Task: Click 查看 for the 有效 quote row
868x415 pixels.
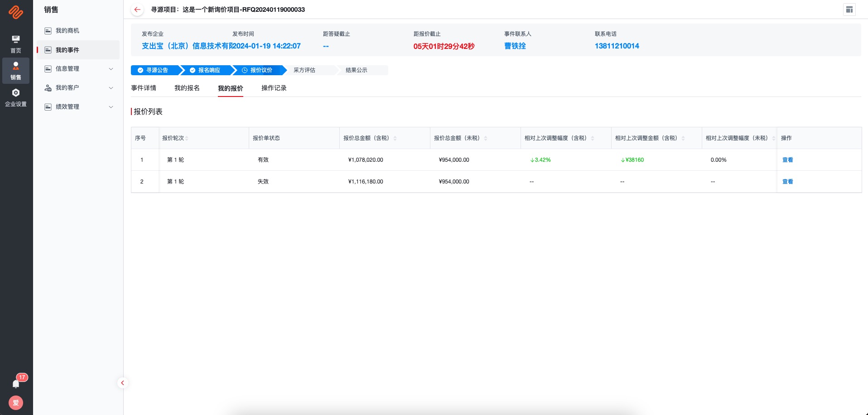Action: 788,160
